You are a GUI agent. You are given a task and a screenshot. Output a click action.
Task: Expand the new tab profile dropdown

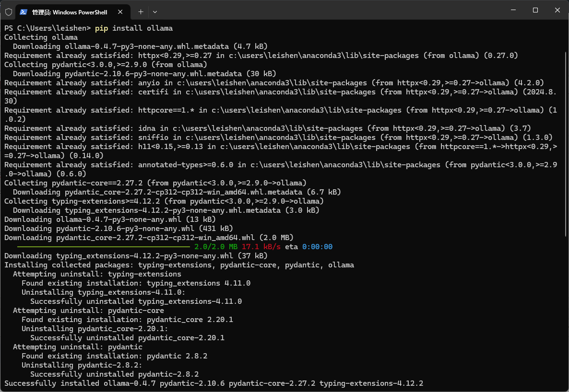point(154,12)
